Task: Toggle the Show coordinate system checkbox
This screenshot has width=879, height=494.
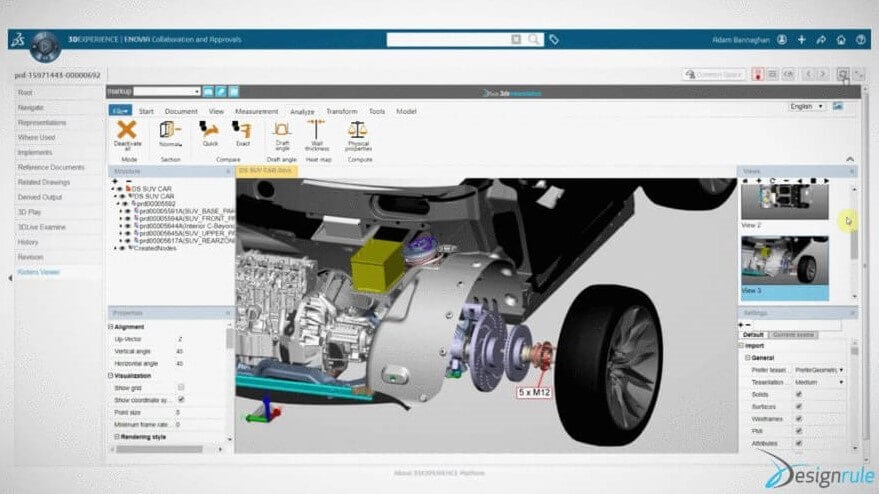Action: (181, 400)
